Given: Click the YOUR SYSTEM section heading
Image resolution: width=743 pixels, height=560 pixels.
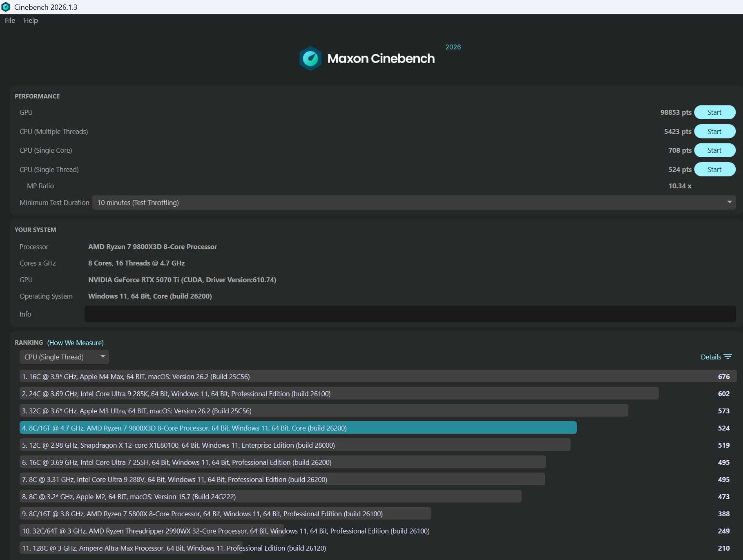Looking at the screenshot, I should tap(36, 230).
